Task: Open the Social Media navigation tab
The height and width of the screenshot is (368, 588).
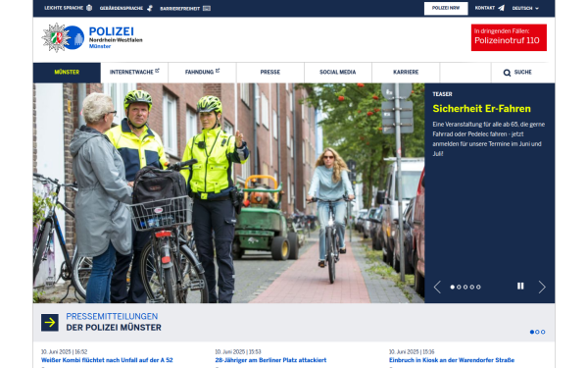Action: pos(337,72)
